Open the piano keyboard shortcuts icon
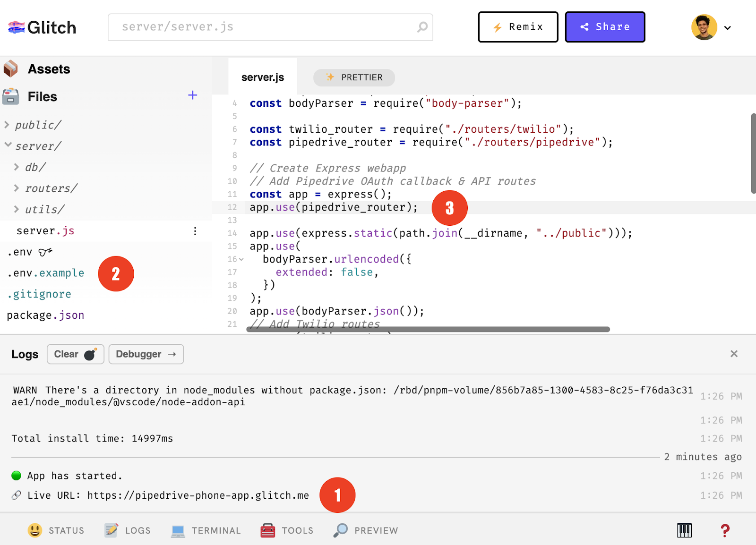 (684, 530)
